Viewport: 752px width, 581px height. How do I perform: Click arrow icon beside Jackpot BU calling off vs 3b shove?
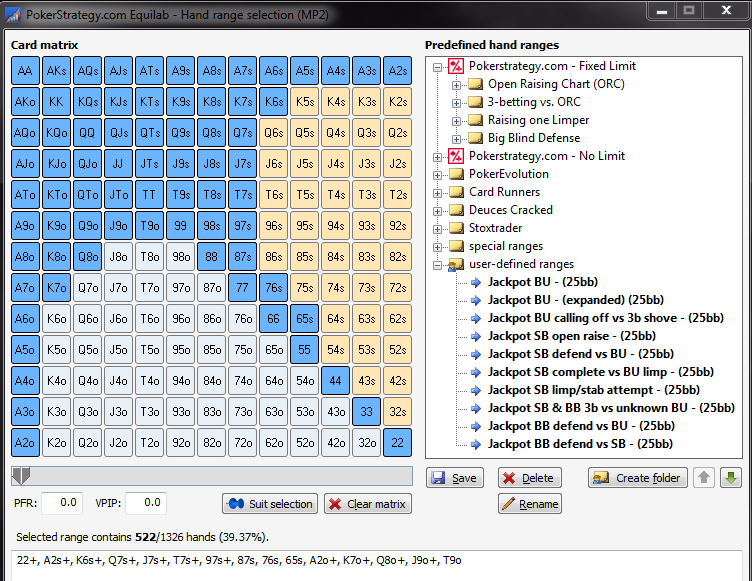tap(476, 319)
